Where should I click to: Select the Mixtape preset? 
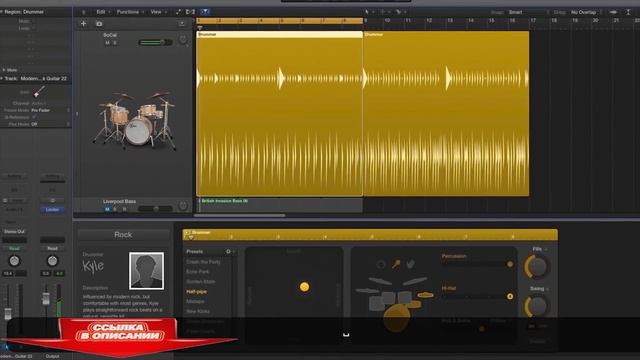coord(195,301)
